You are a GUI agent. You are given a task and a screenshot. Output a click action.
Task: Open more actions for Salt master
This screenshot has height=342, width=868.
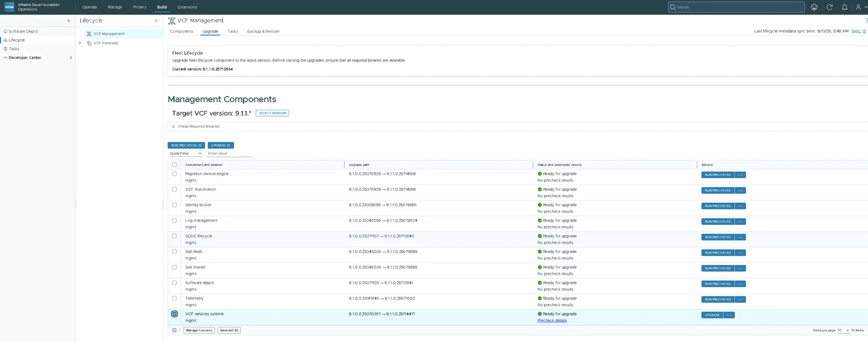pos(740,268)
